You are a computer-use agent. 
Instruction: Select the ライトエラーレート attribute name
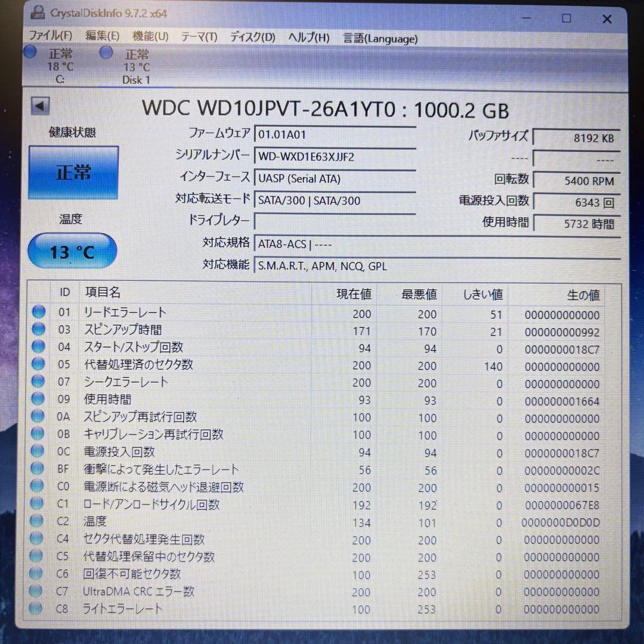coord(122,609)
